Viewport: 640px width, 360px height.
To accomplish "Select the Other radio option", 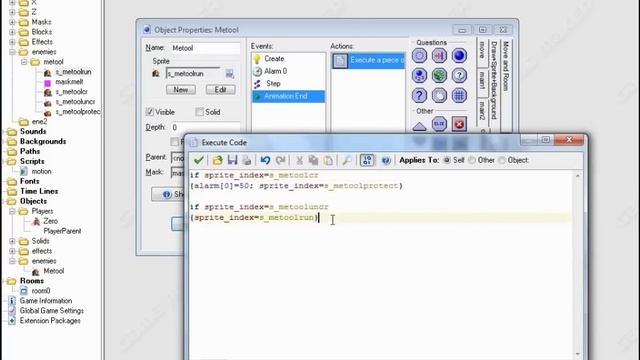I will coord(472,160).
